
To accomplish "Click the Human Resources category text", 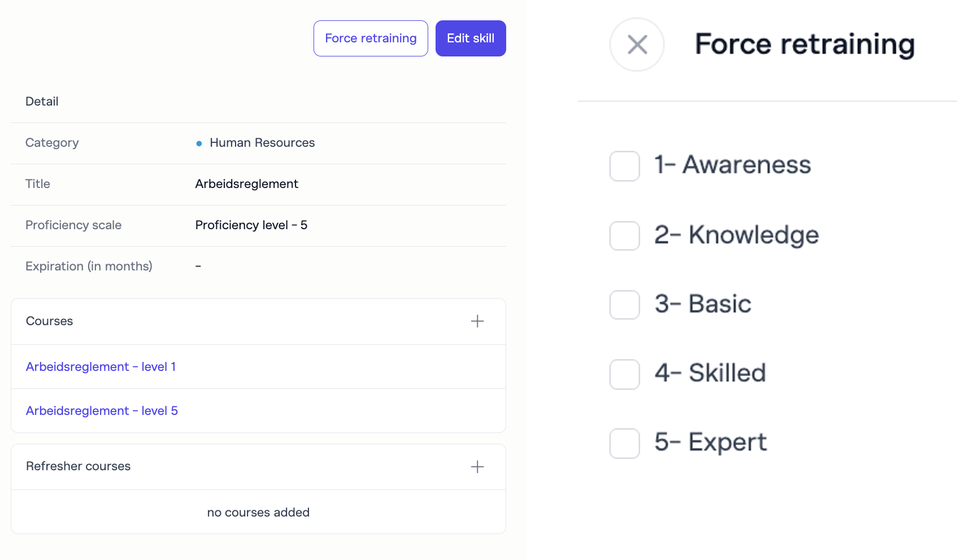I will [x=262, y=143].
